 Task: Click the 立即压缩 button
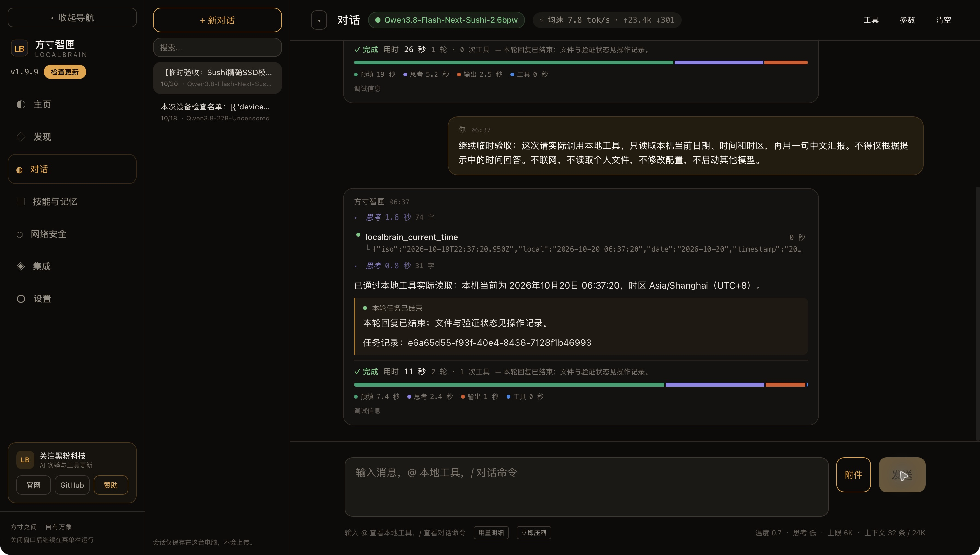click(x=534, y=533)
